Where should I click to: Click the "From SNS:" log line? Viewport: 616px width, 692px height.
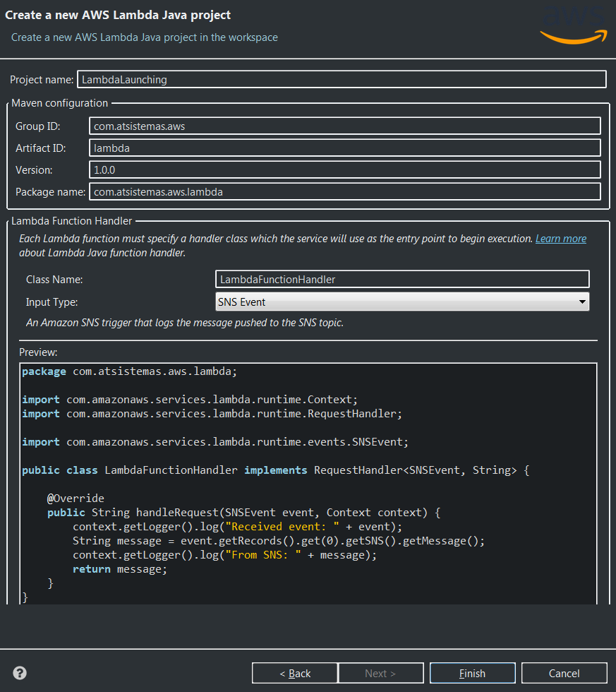click(x=225, y=555)
